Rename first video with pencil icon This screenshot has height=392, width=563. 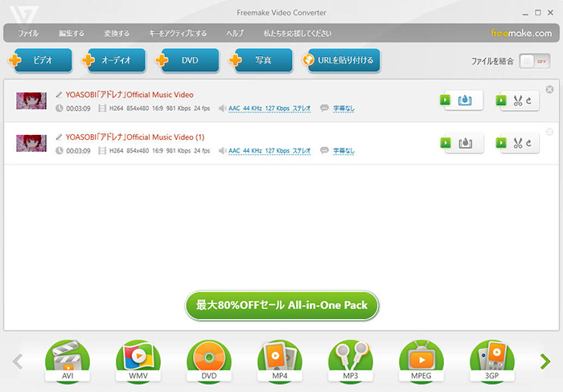(59, 95)
